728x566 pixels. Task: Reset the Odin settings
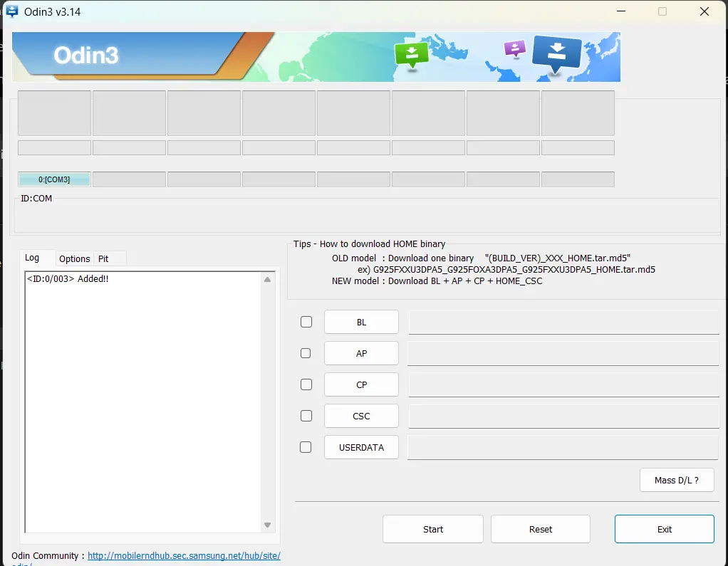[541, 529]
